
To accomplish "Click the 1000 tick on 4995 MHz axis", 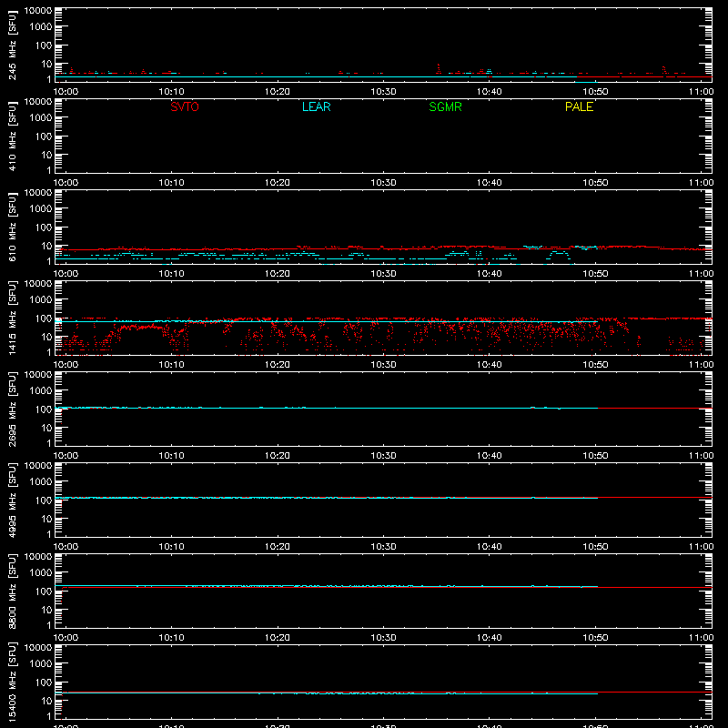I will click(41, 482).
